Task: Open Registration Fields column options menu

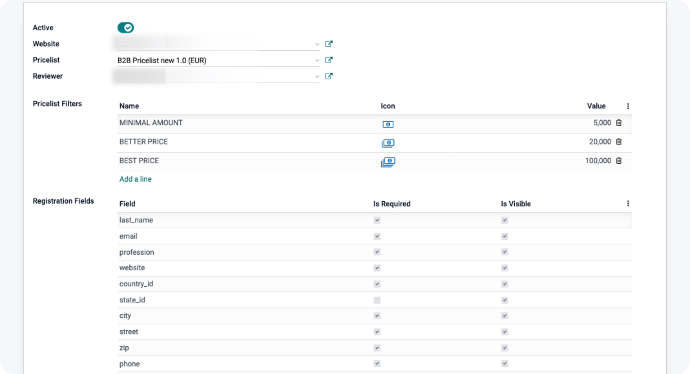Action: tap(628, 204)
